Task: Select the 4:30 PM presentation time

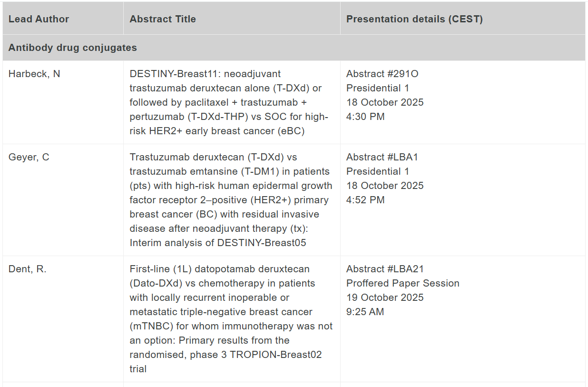Action: pos(365,117)
